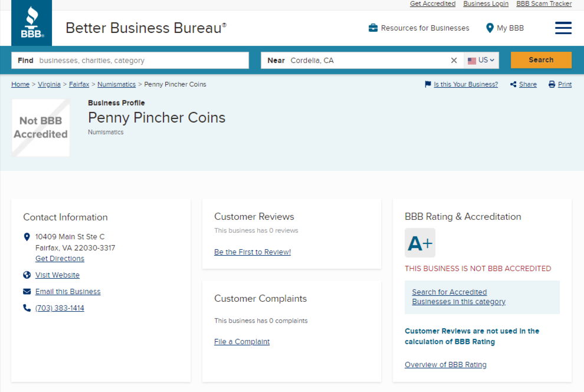Go to Fairfax breadcrumb
This screenshot has width=584, height=392.
79,84
